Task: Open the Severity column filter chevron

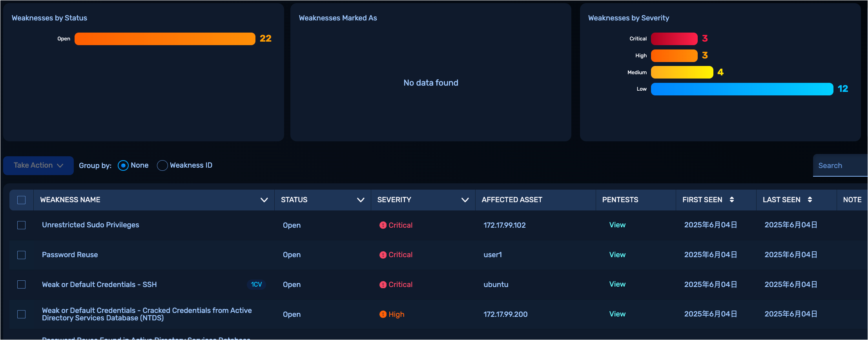Action: pyautogui.click(x=465, y=200)
